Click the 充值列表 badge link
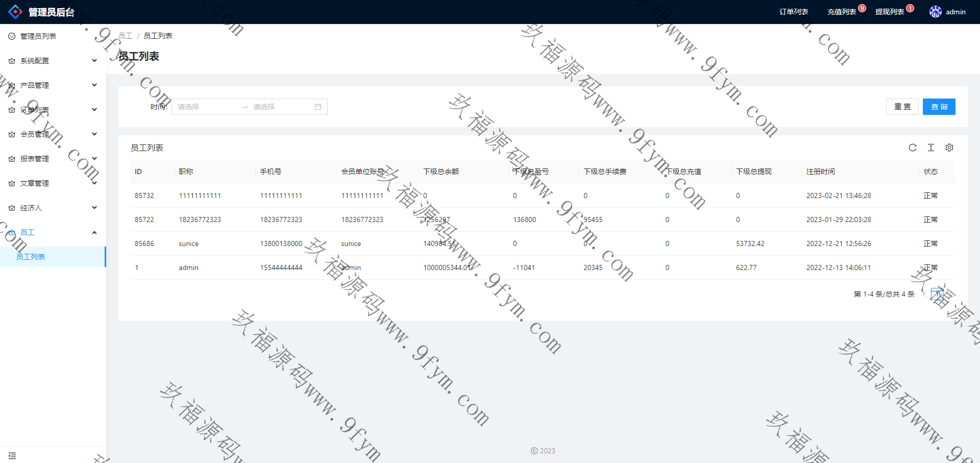980x463 pixels. [x=842, y=12]
